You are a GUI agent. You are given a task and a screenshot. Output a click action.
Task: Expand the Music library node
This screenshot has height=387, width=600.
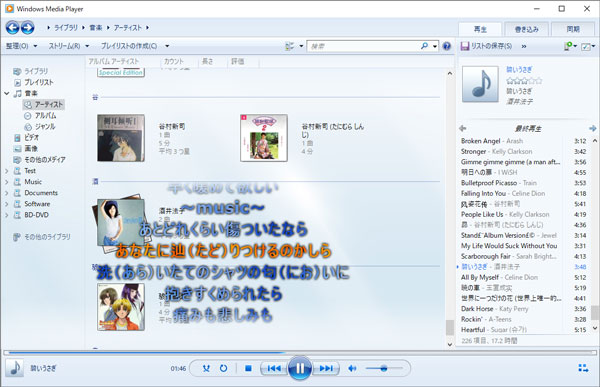coord(7,182)
